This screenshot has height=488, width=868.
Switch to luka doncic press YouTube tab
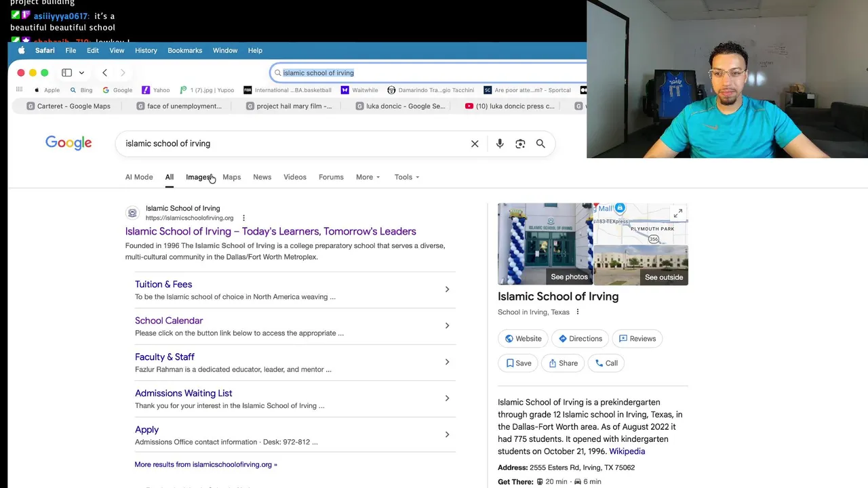pos(510,106)
